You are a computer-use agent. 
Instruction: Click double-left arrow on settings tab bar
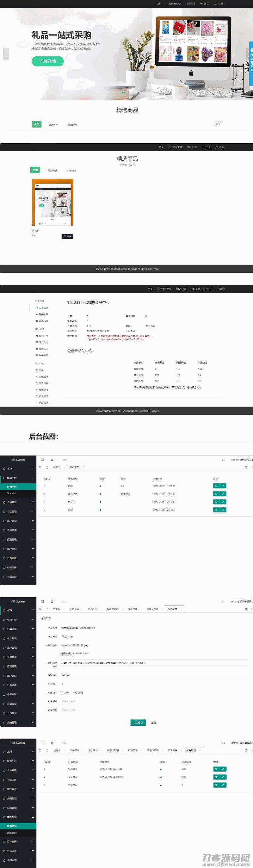click(x=40, y=609)
